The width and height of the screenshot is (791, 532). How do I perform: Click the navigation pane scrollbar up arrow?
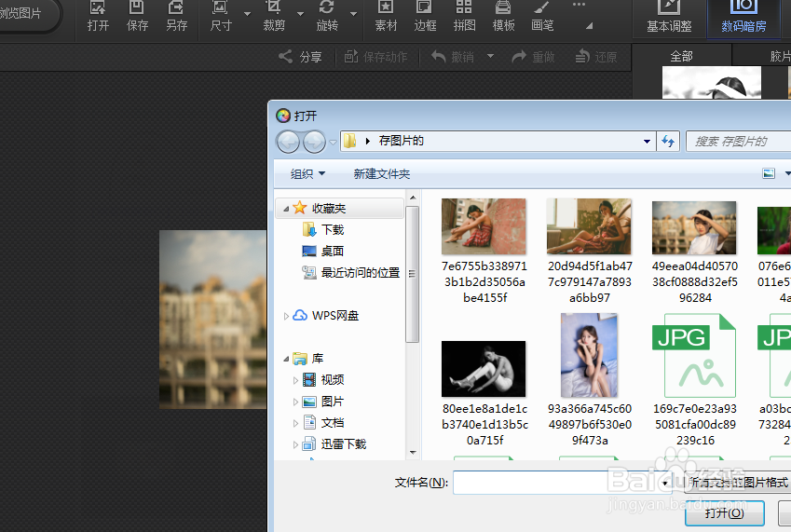point(413,198)
